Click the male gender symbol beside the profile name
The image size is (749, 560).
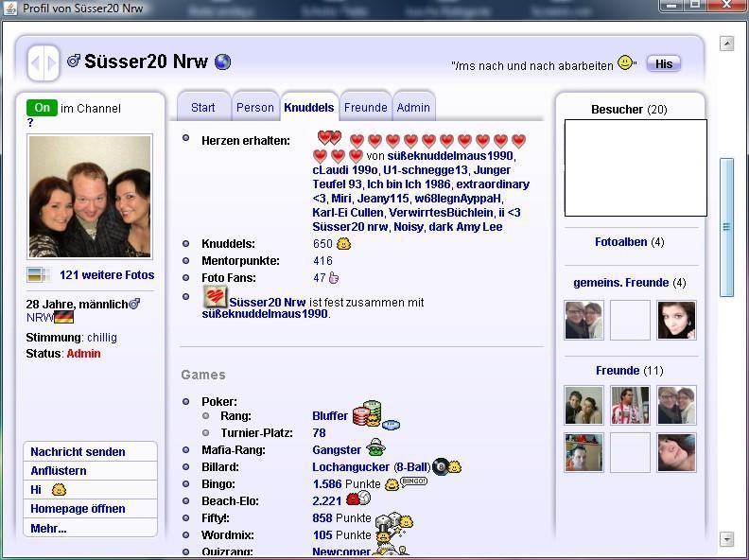click(x=73, y=61)
